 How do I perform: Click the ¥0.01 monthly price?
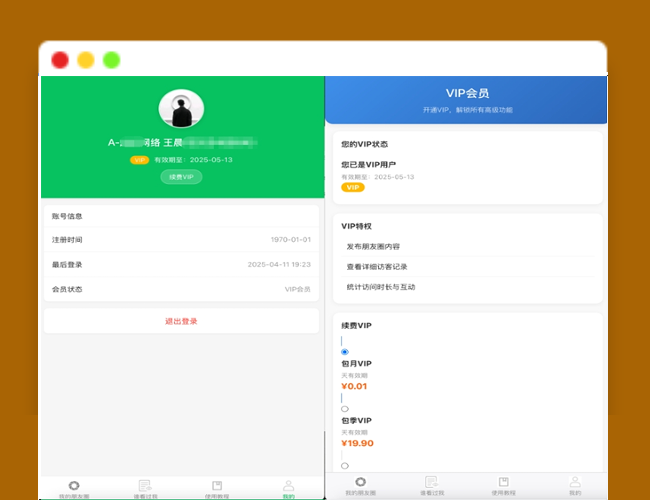pos(354,386)
